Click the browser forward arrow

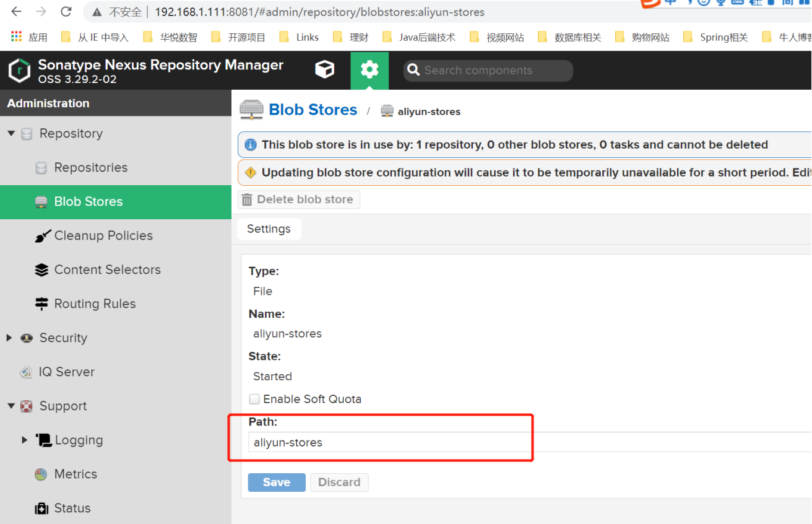[41, 12]
